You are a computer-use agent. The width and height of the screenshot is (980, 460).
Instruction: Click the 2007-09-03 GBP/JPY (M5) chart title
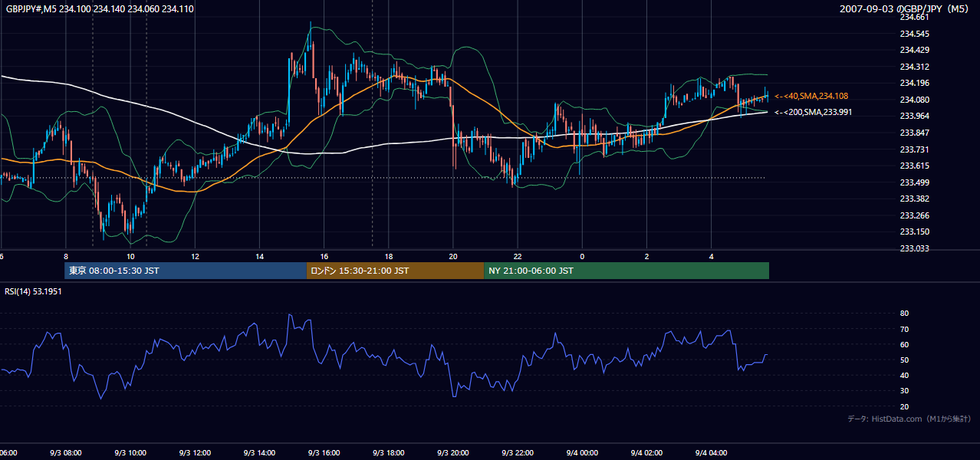pyautogui.click(x=905, y=9)
